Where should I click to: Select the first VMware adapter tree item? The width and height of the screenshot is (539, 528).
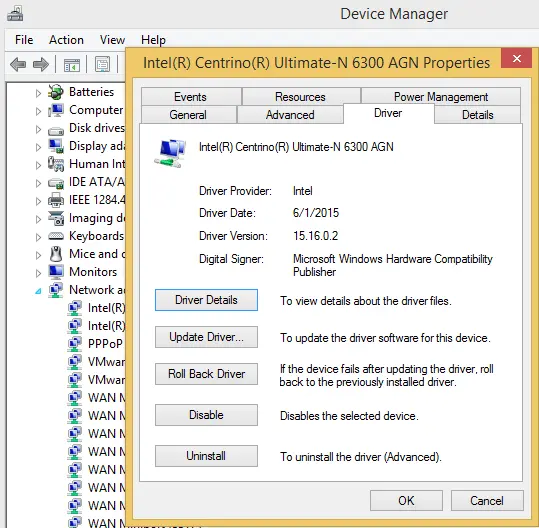coord(97,361)
